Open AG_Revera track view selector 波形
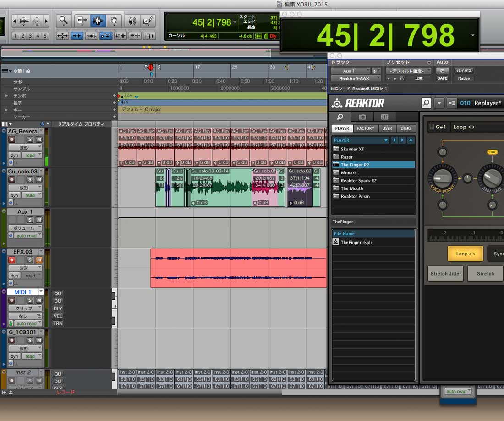 [x=25, y=148]
